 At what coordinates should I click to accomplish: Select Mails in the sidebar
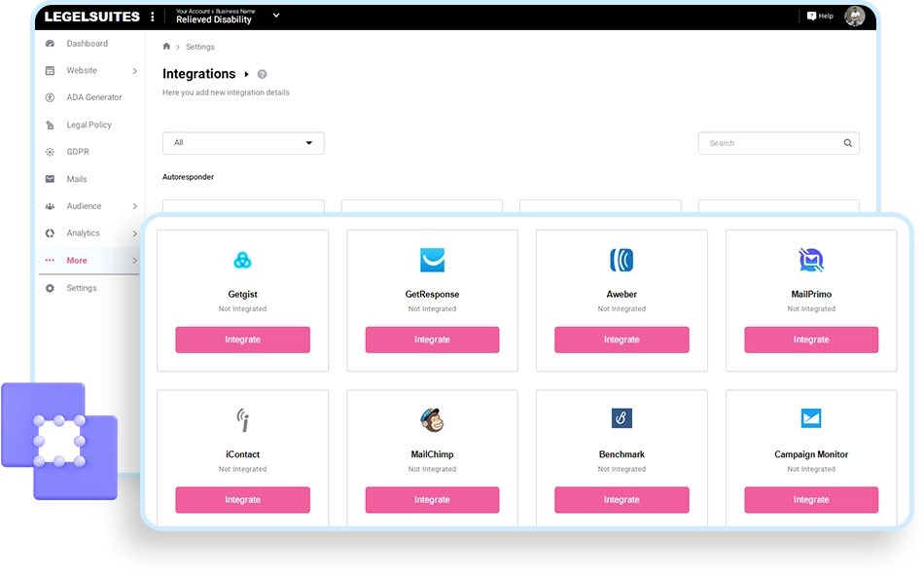click(x=77, y=179)
